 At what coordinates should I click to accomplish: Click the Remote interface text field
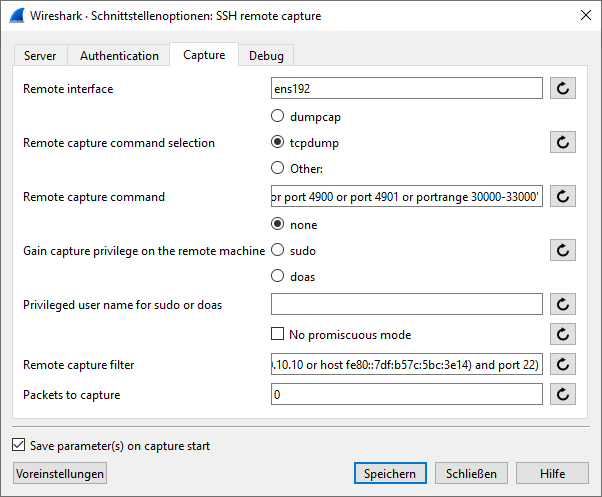pos(406,89)
